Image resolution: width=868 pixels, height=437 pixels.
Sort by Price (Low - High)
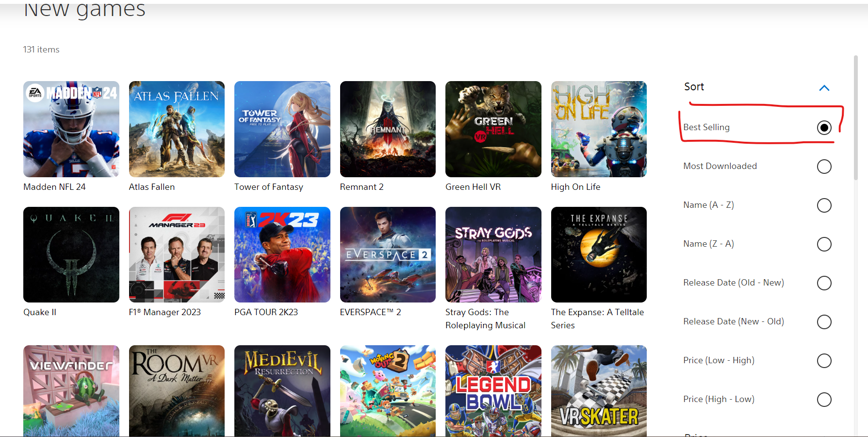pos(824,361)
